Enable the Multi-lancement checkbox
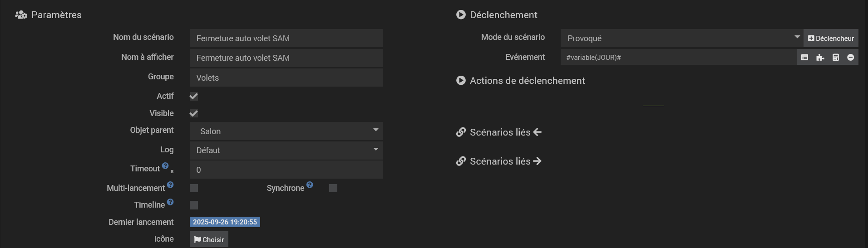Viewport: 868px width, 248px height. click(x=194, y=188)
